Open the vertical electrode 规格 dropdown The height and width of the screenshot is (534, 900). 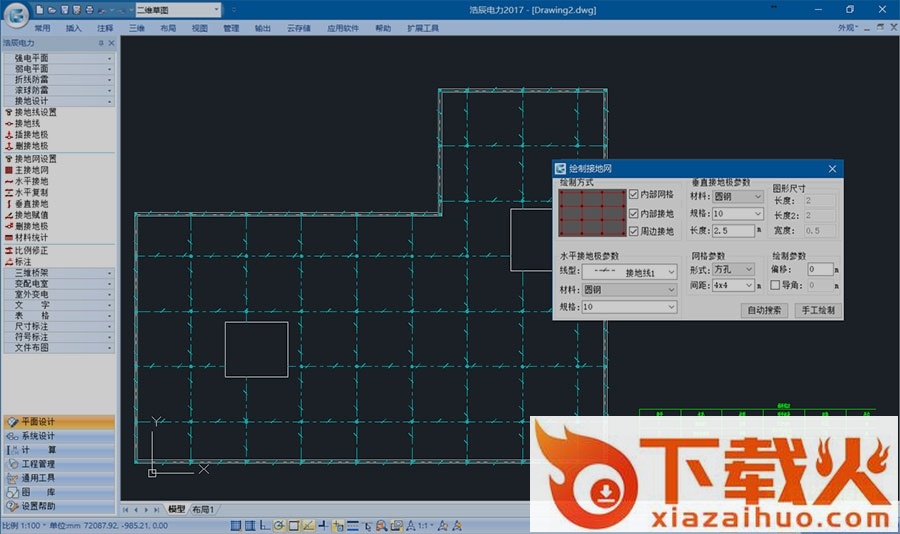coord(738,214)
